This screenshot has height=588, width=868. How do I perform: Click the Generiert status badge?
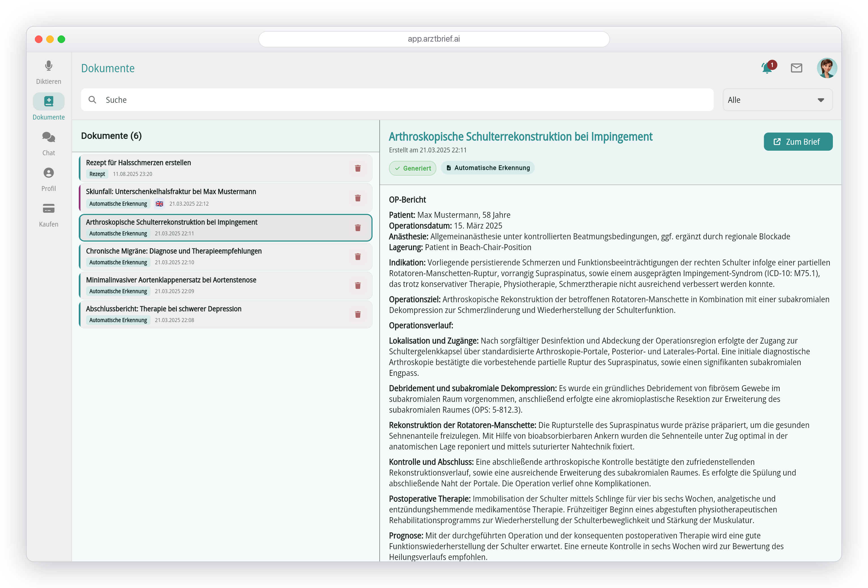tap(412, 168)
